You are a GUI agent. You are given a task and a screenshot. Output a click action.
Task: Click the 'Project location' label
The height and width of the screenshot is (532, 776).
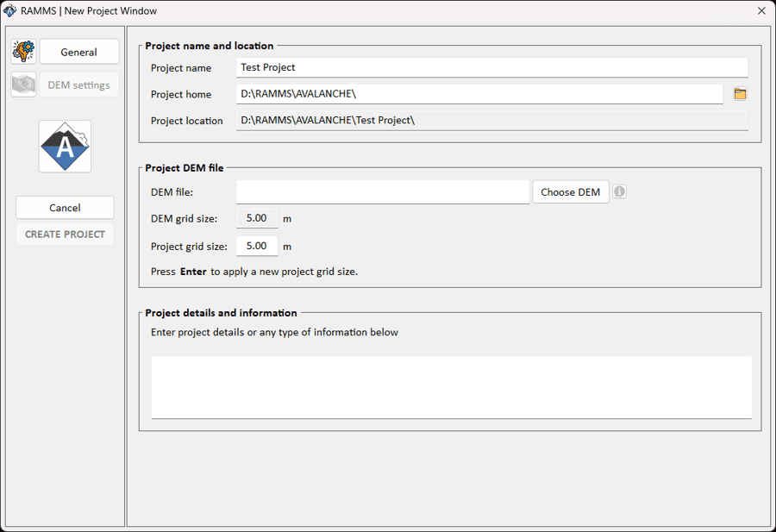186,121
